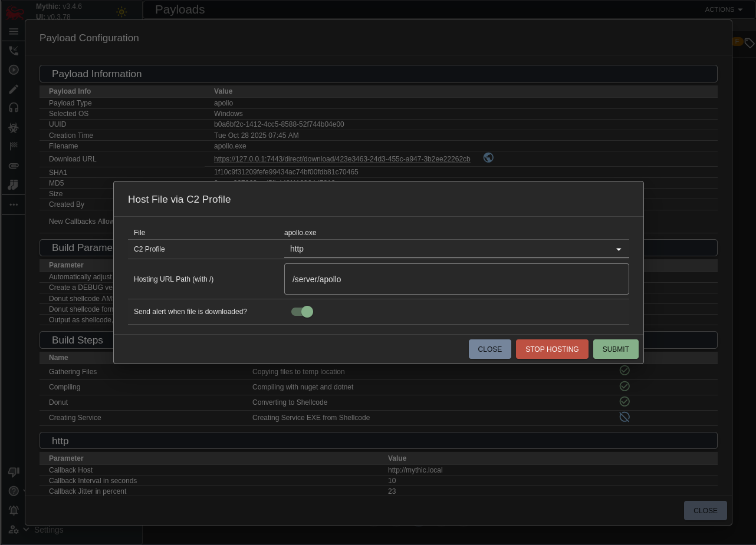Open the biohazard payloads icon
This screenshot has width=756, height=545.
coord(14,128)
